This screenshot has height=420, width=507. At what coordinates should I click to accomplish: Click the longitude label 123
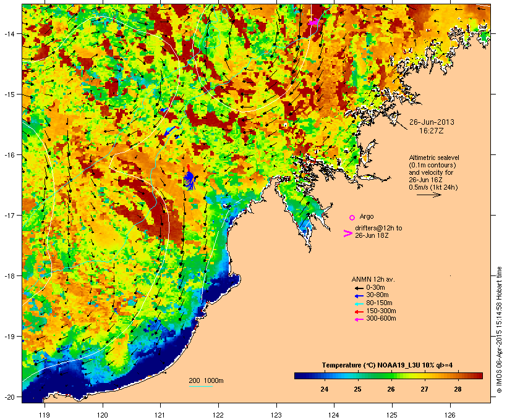point(276,415)
